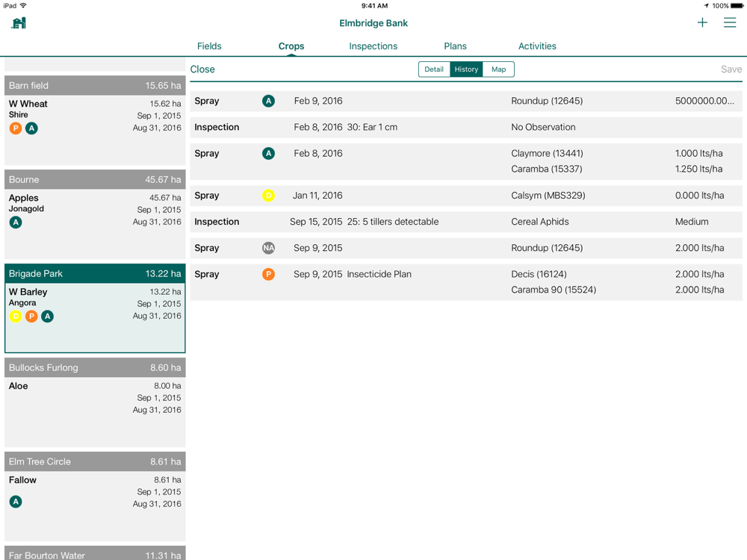Select Brigade Park field header

[x=95, y=274]
